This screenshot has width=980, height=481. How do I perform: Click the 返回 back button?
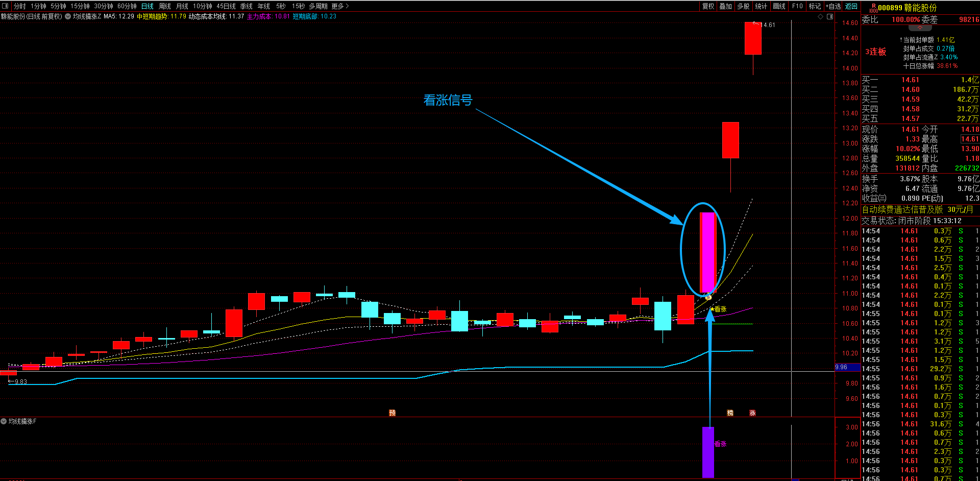(x=851, y=6)
